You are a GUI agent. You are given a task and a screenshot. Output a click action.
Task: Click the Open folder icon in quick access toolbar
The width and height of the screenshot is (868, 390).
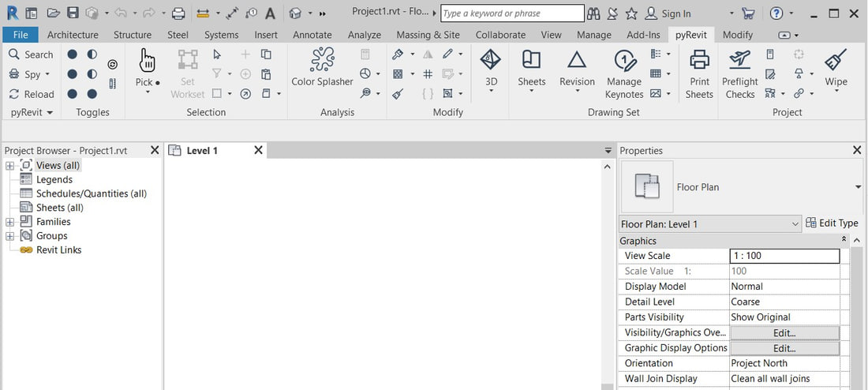coord(53,13)
